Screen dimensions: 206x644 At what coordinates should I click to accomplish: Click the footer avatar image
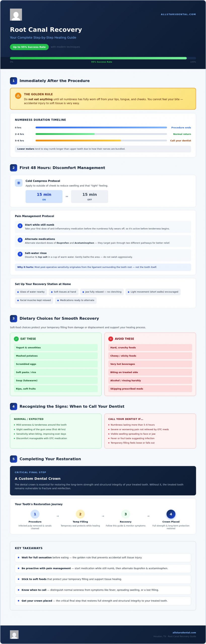(x=14, y=634)
